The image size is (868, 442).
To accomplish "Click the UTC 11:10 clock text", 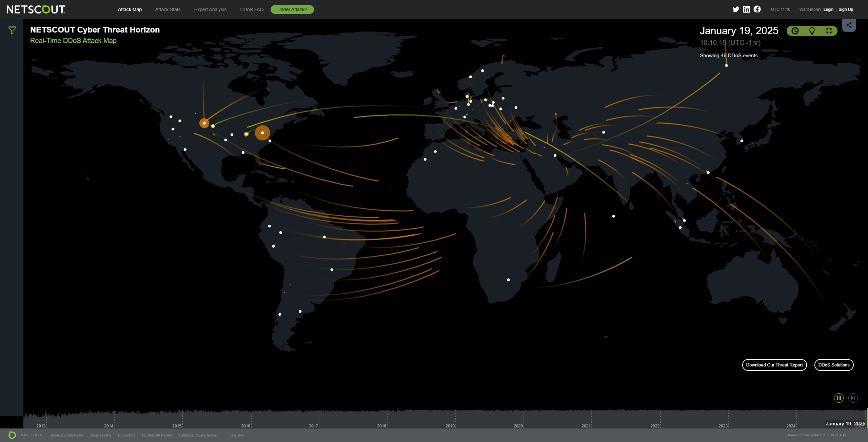I will click(781, 9).
